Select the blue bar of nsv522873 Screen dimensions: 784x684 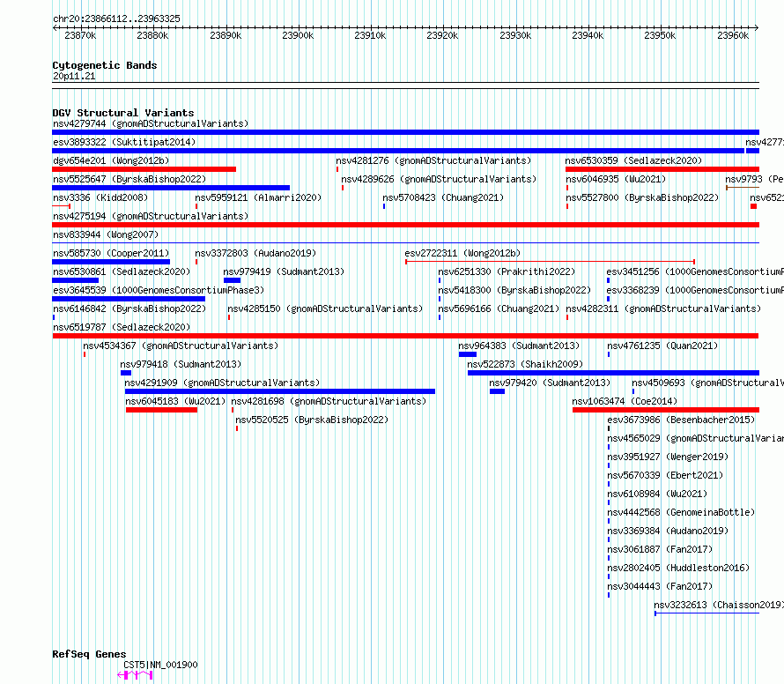613,373
